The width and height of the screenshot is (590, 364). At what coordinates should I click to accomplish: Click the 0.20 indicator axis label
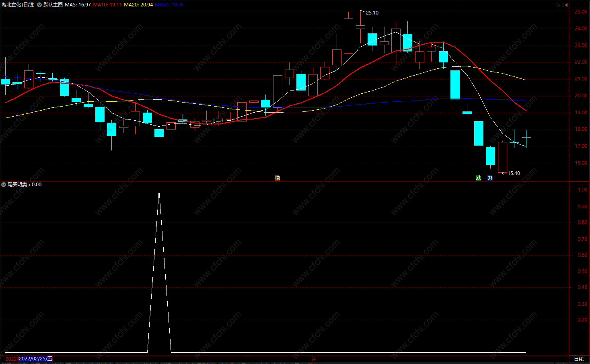tap(582, 320)
